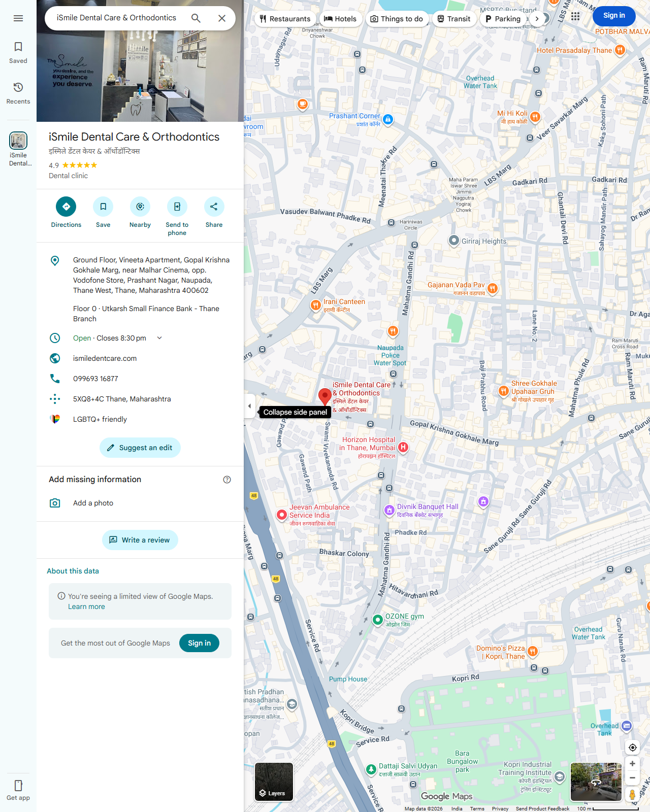
Task: Select Things to do chip
Action: (x=397, y=19)
